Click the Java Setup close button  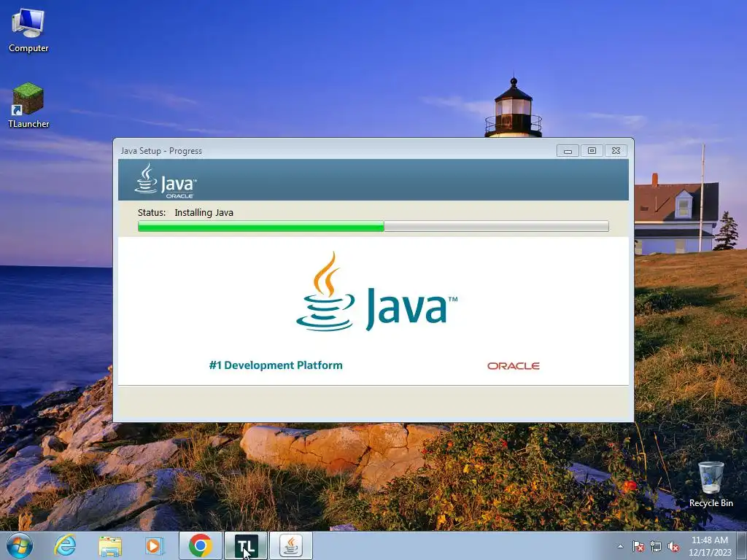click(616, 150)
